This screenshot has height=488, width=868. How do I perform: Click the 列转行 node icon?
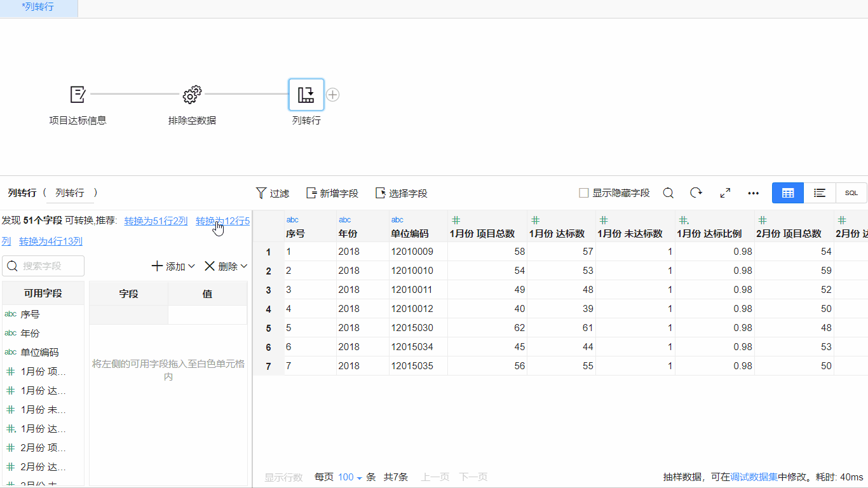pyautogui.click(x=306, y=95)
